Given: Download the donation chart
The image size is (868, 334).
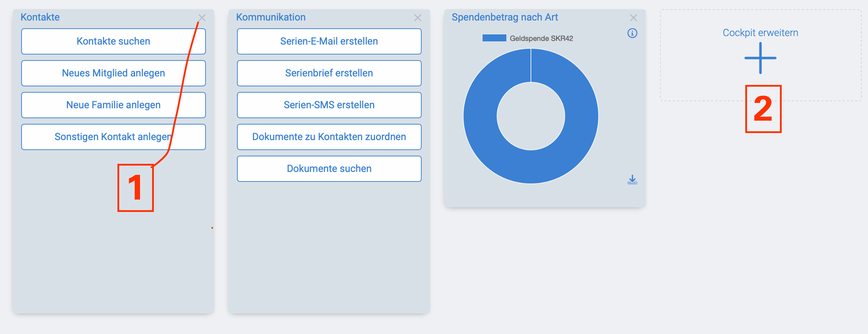Looking at the screenshot, I should pyautogui.click(x=632, y=180).
